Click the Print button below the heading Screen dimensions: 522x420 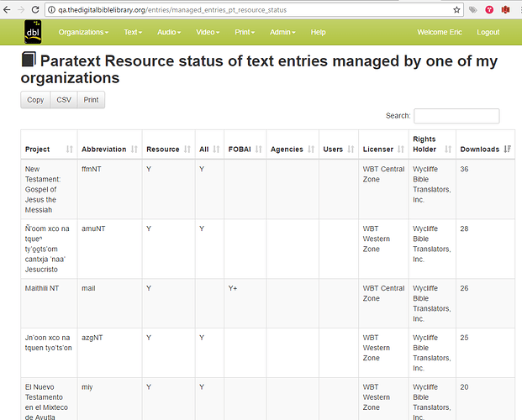(91, 100)
